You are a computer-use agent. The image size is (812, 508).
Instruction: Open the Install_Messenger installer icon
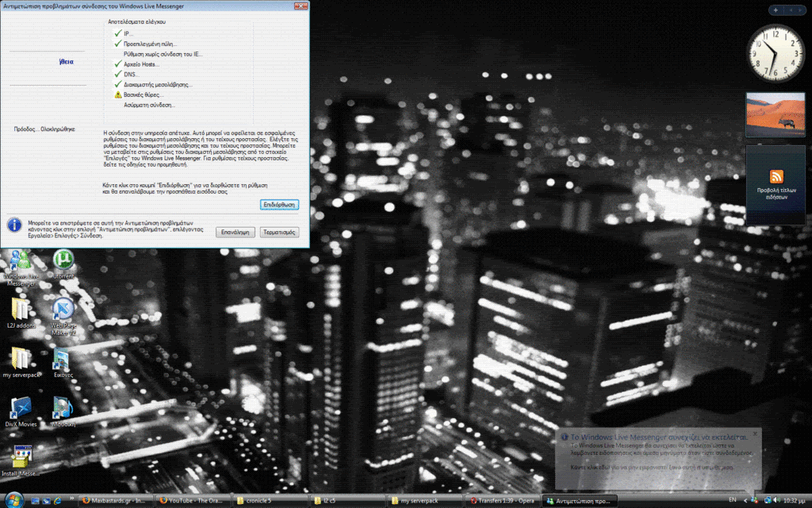tap(21, 457)
